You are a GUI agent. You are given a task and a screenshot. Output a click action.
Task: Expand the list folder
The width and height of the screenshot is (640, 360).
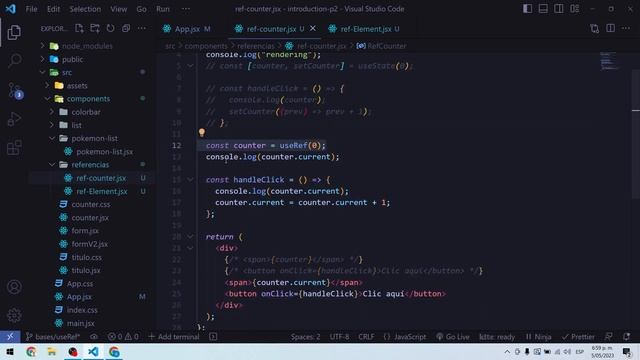[x=52, y=125]
